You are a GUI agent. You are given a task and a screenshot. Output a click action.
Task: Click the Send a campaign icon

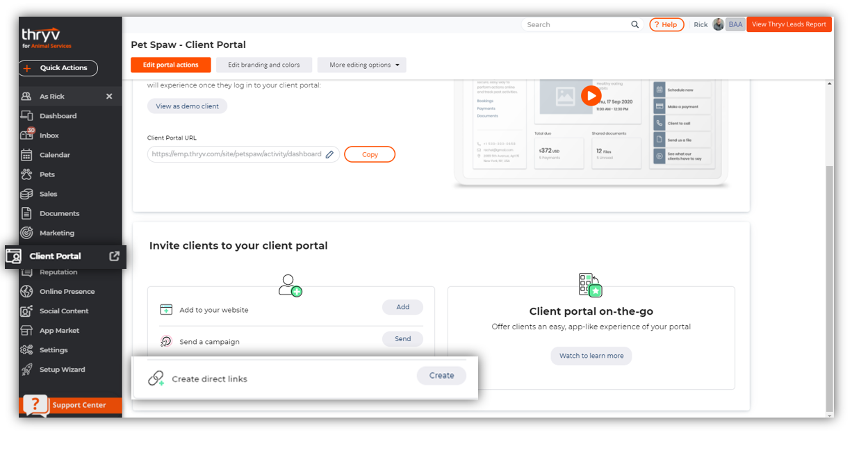(x=166, y=341)
